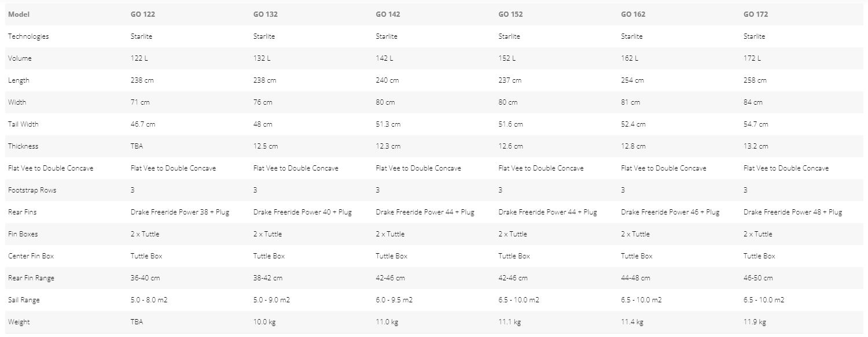
Task: Click the 51.6 cm tail width cell
Action: [510, 124]
